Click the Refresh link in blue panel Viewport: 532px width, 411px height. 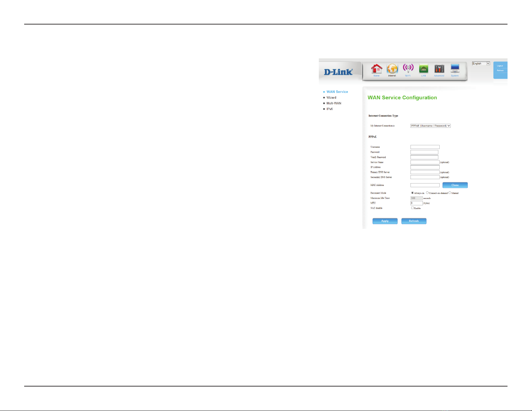(x=500, y=70)
